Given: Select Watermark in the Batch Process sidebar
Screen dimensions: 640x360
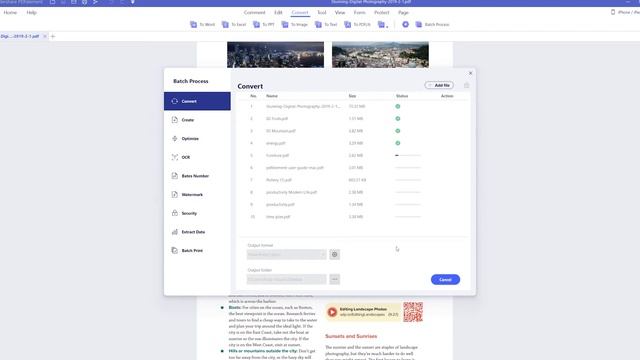Looking at the screenshot, I should 197,195.
